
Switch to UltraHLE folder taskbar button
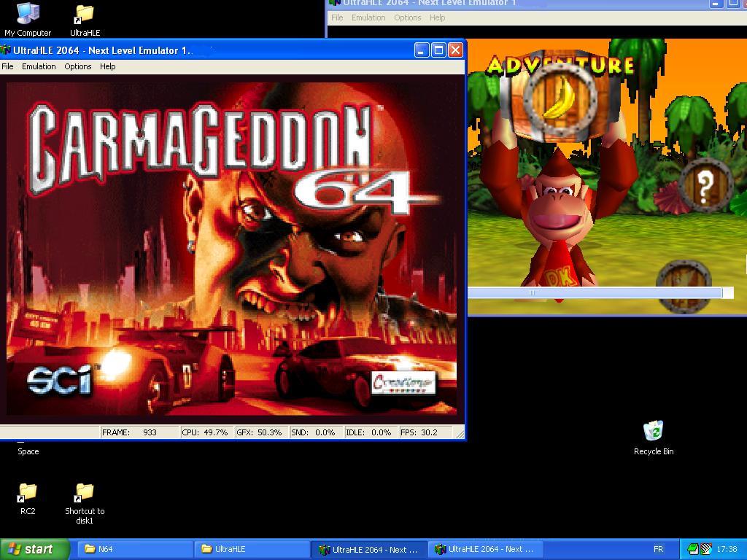[x=251, y=549]
